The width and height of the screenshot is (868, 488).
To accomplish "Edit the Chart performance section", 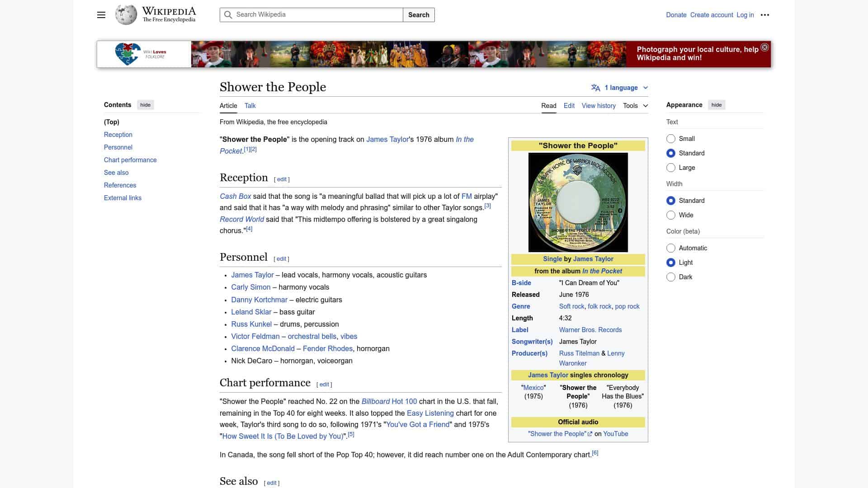I will click(x=324, y=385).
